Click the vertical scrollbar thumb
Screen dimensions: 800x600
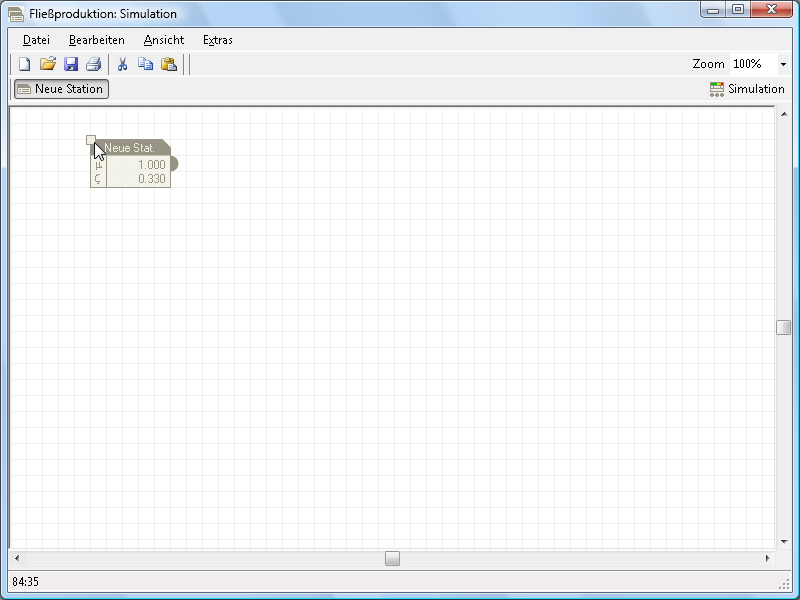click(784, 327)
